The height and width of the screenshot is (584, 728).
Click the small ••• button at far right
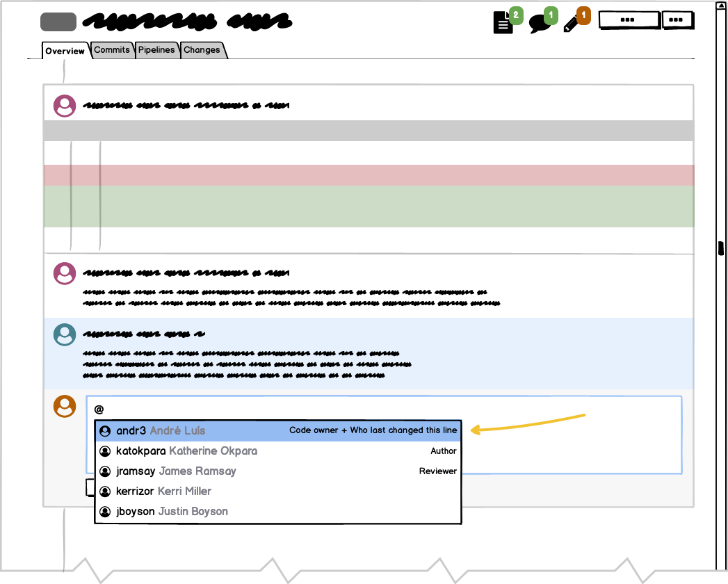677,20
